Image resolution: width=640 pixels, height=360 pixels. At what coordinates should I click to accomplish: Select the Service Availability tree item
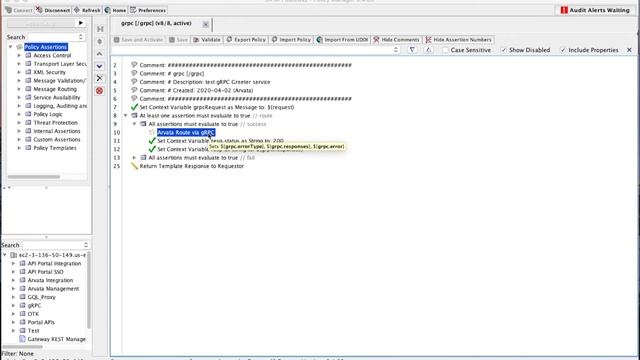pyautogui.click(x=57, y=98)
